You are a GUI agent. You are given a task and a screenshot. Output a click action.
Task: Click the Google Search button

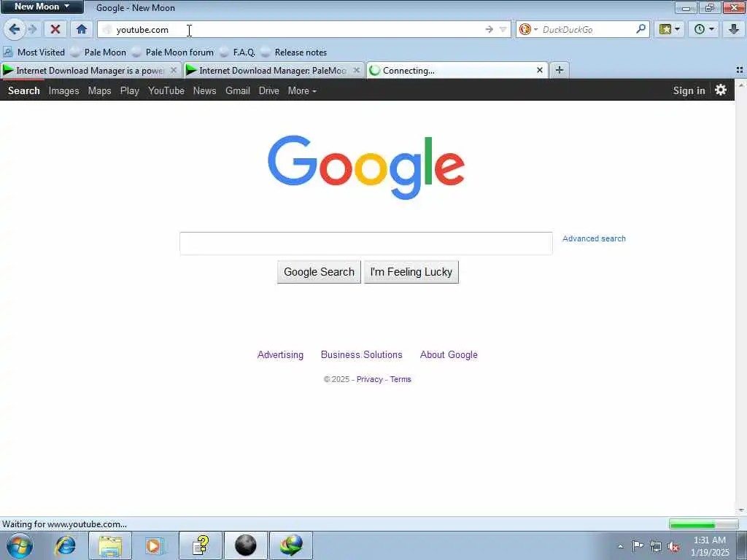(319, 272)
